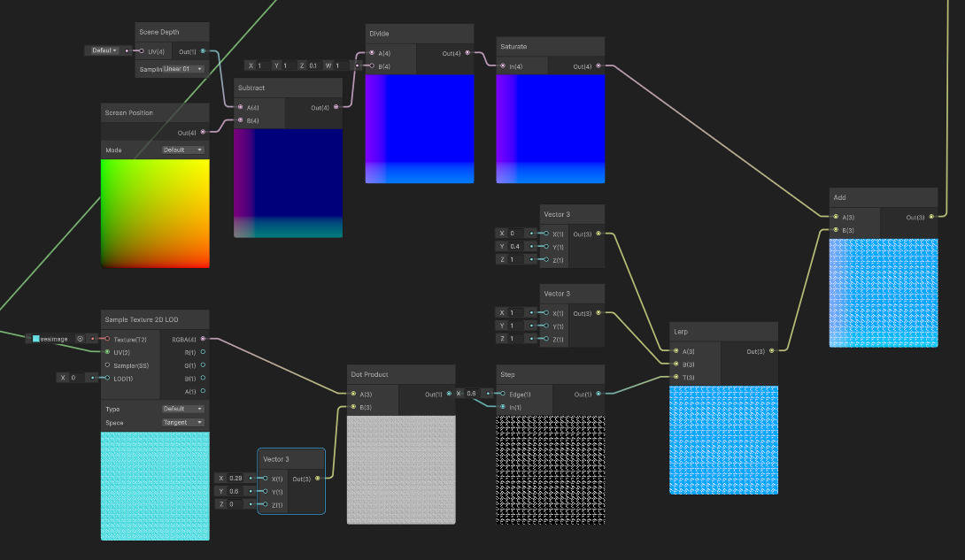Click the Step Edge X field showing 0.8
965x560 pixels.
click(x=473, y=394)
